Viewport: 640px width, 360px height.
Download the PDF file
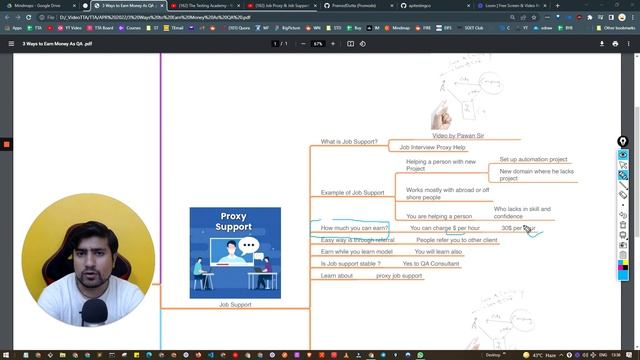click(x=602, y=44)
